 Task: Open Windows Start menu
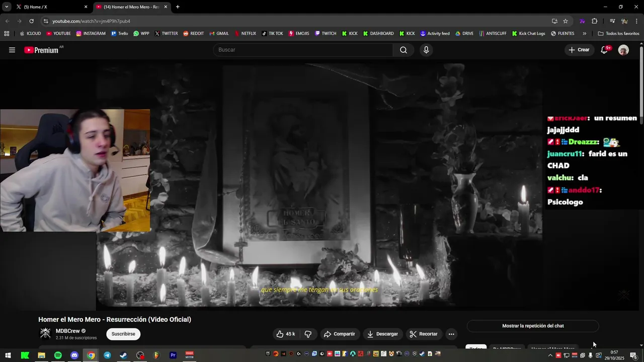point(9,355)
